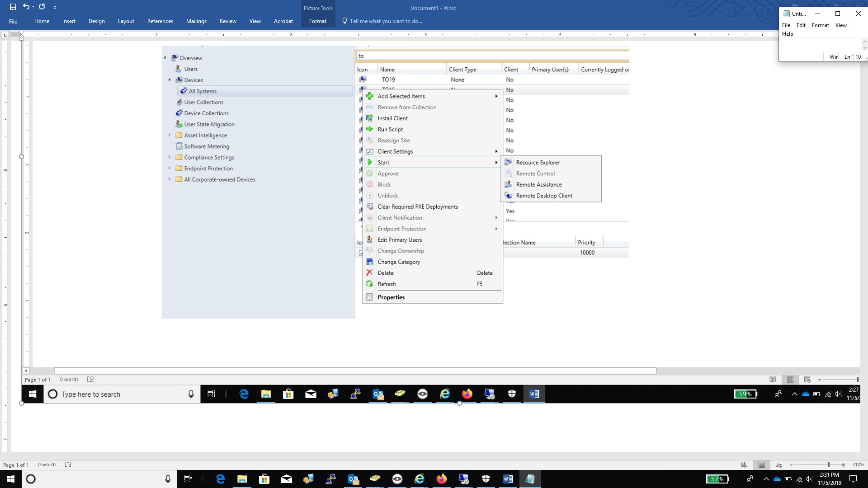
Task: Redo the last action in Word
Action: pos(42,7)
